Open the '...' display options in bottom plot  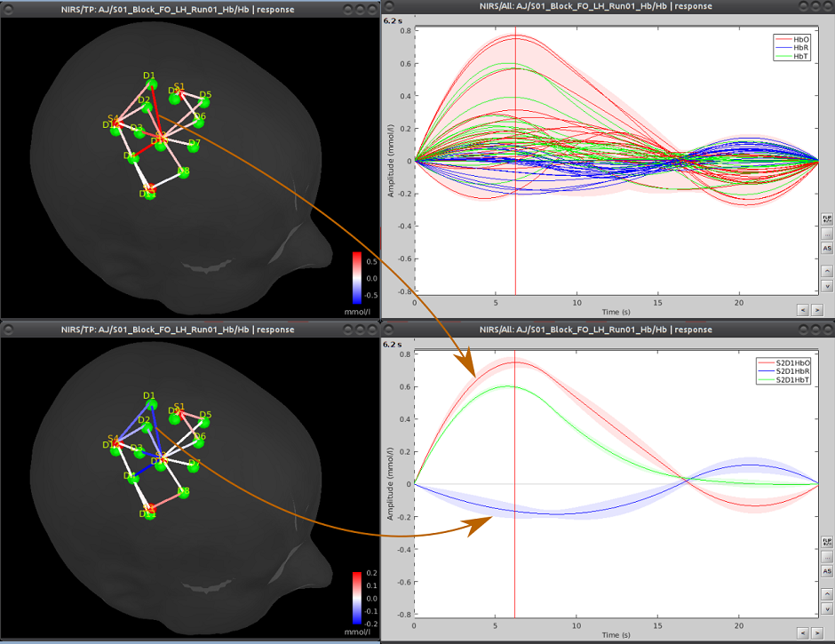tap(826, 557)
